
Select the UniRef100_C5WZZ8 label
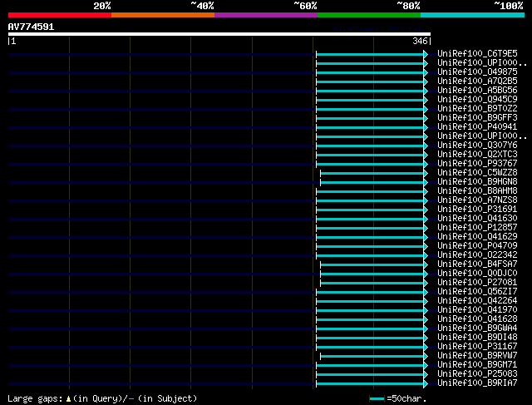point(477,173)
